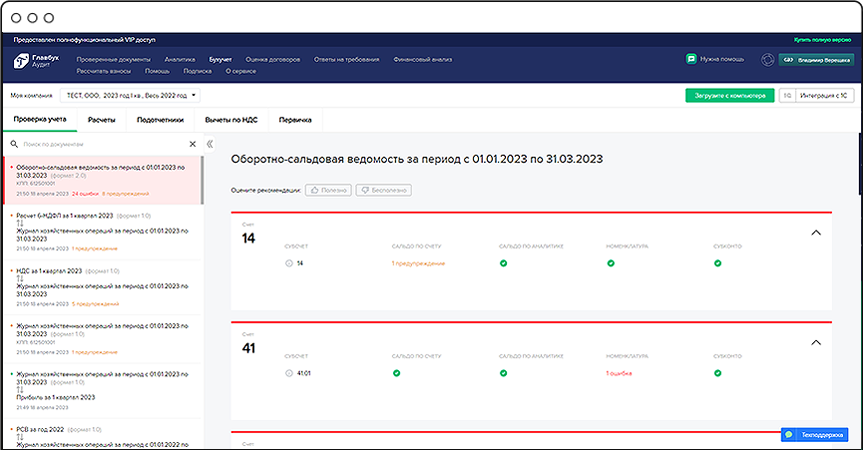
Task: Click green check under Субконто for account 14
Action: 718,263
